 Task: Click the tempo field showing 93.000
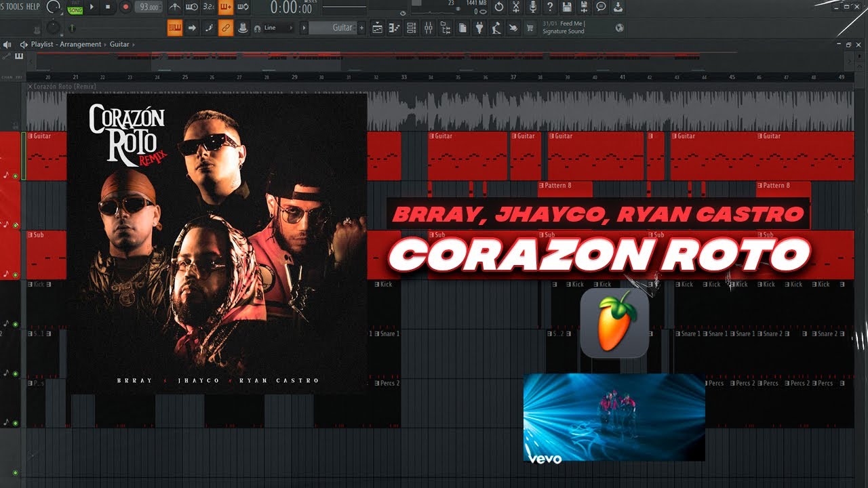[x=147, y=7]
